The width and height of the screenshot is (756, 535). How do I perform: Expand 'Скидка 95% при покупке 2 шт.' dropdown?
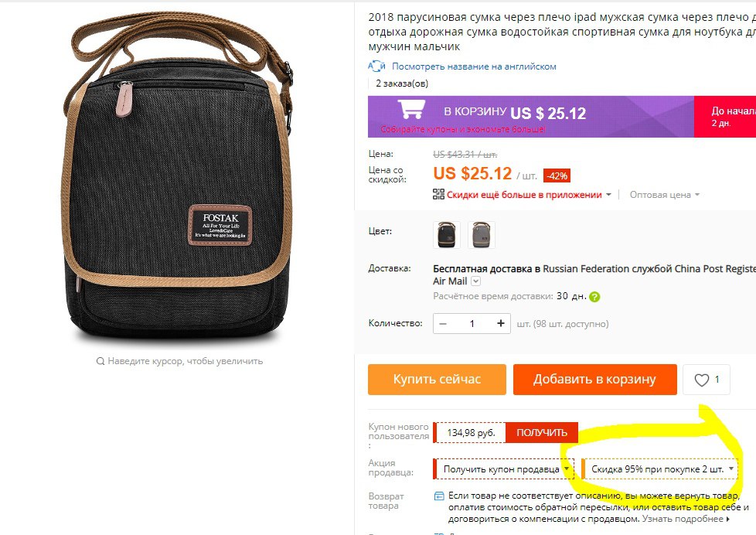pos(660,469)
